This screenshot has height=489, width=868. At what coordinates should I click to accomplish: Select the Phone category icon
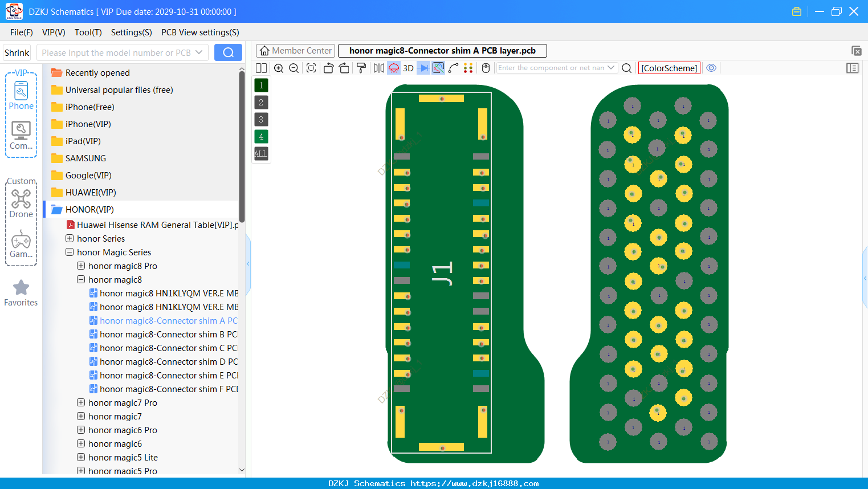[21, 96]
